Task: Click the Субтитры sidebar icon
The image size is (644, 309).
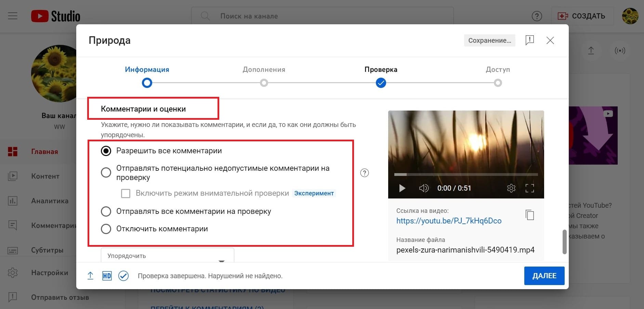Action: point(13,250)
